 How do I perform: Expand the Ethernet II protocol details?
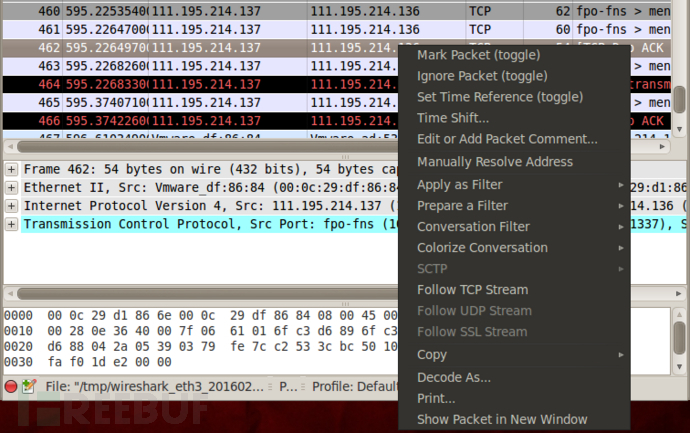click(11, 187)
